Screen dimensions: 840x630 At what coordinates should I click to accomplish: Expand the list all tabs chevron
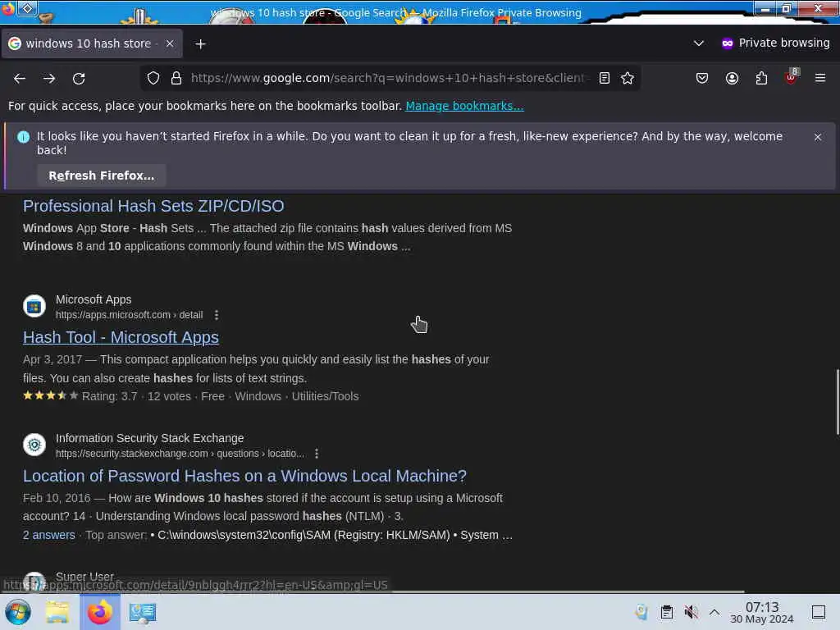(698, 43)
